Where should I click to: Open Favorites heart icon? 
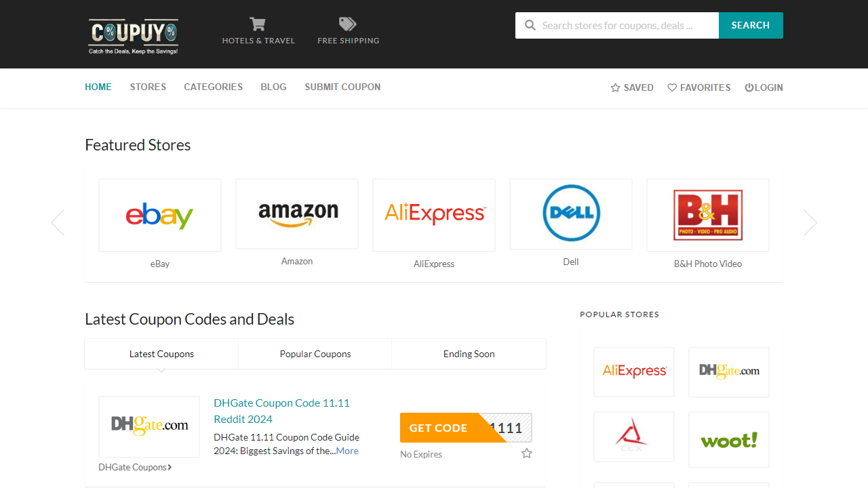pyautogui.click(x=672, y=87)
